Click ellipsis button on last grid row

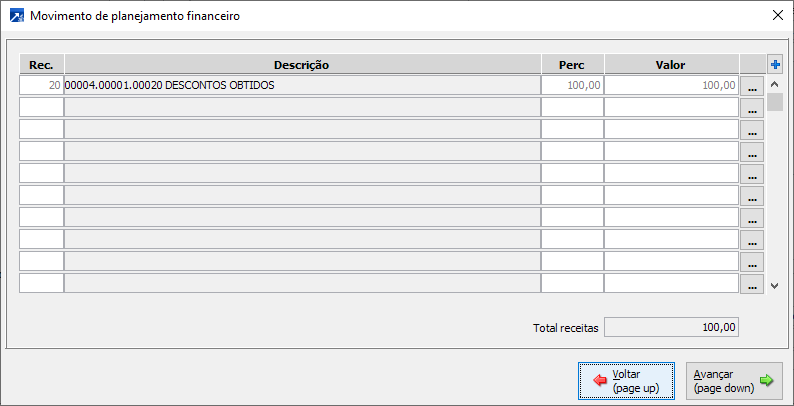(x=752, y=285)
